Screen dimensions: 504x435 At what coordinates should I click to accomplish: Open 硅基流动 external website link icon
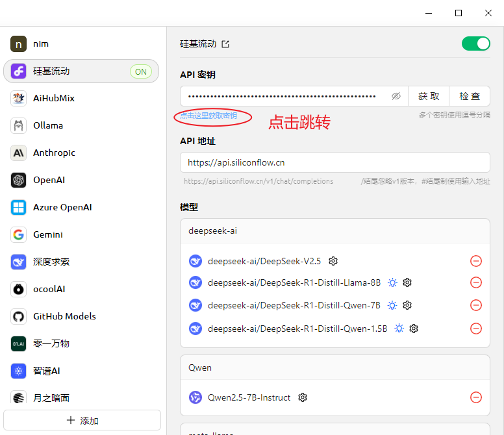(x=225, y=44)
